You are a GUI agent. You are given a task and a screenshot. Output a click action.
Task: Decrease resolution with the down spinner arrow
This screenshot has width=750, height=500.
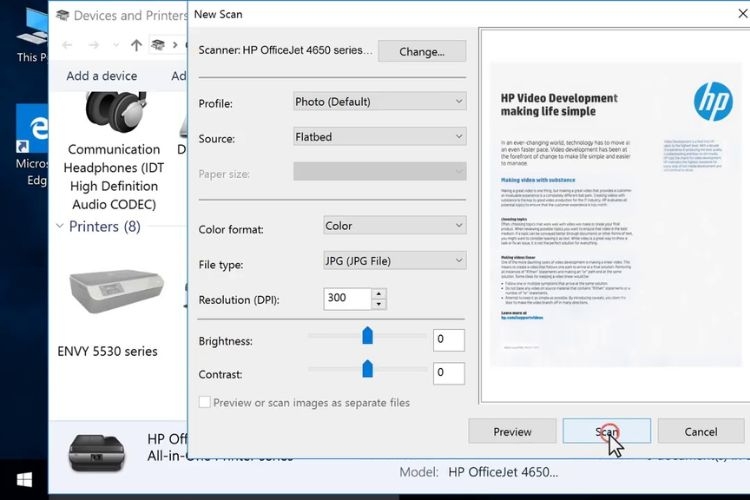point(379,304)
